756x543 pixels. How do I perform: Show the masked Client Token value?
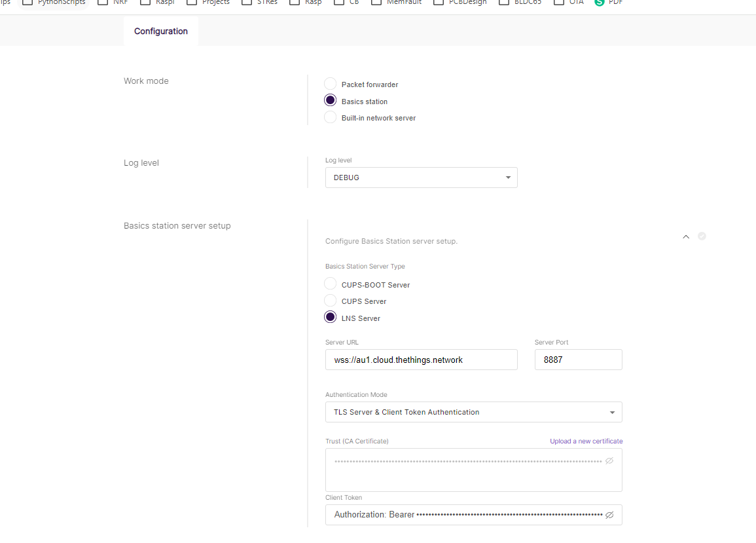[609, 515]
